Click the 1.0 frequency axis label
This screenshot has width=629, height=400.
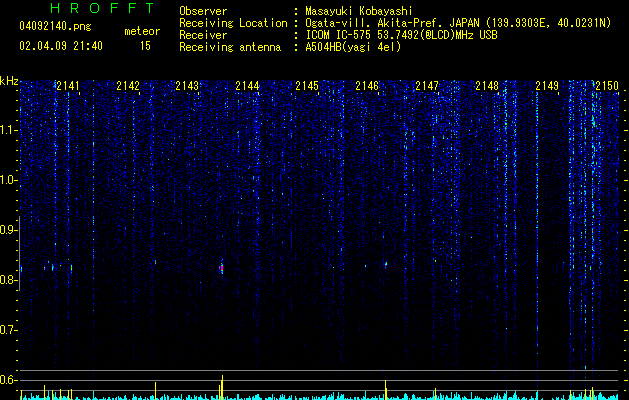click(x=8, y=181)
